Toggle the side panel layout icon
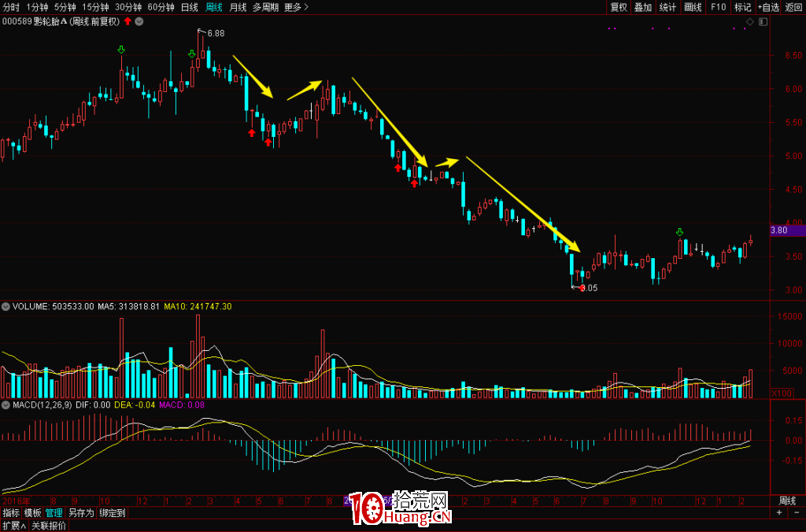 tap(761, 21)
